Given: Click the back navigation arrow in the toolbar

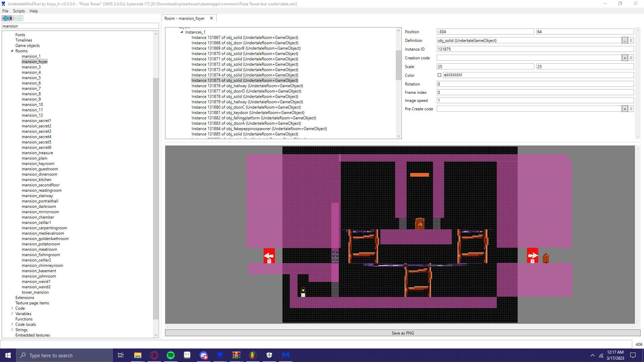Looking at the screenshot, I should (7, 18).
